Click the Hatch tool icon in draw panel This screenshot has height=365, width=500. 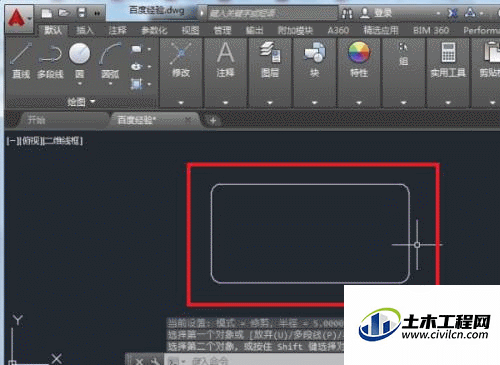[136, 84]
